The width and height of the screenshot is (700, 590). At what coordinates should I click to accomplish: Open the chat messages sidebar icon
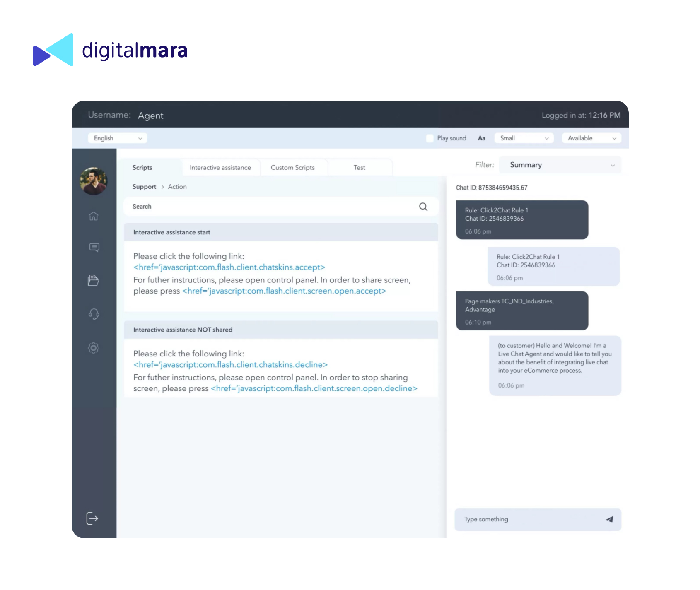coord(94,248)
